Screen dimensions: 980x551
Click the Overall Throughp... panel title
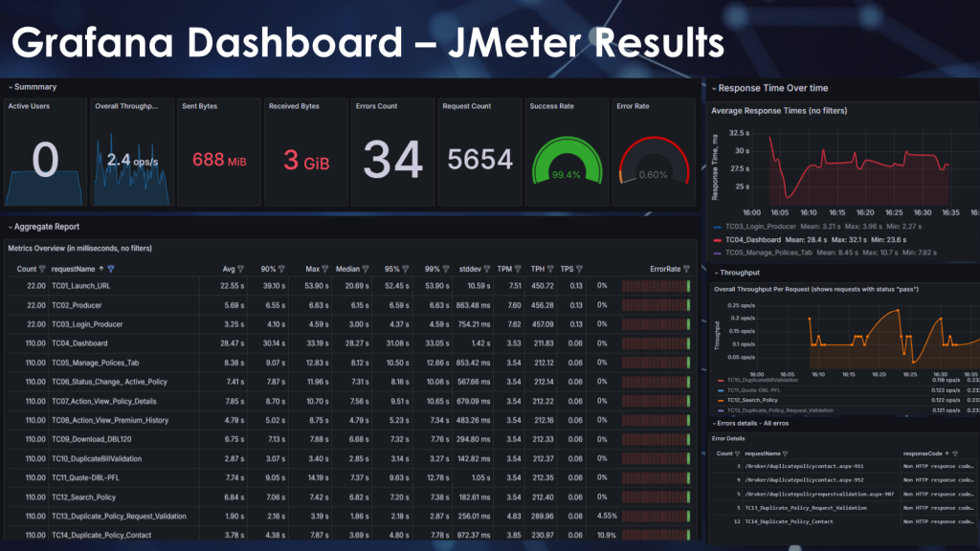(126, 106)
